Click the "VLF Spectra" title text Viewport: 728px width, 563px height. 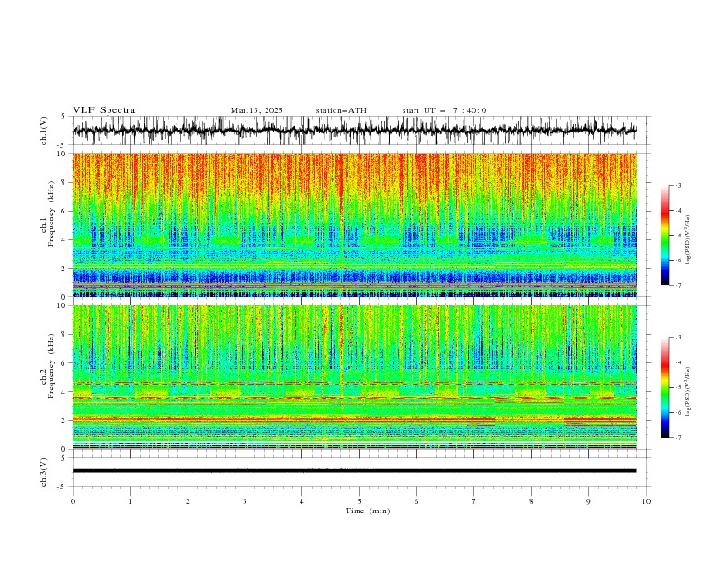[x=104, y=110]
